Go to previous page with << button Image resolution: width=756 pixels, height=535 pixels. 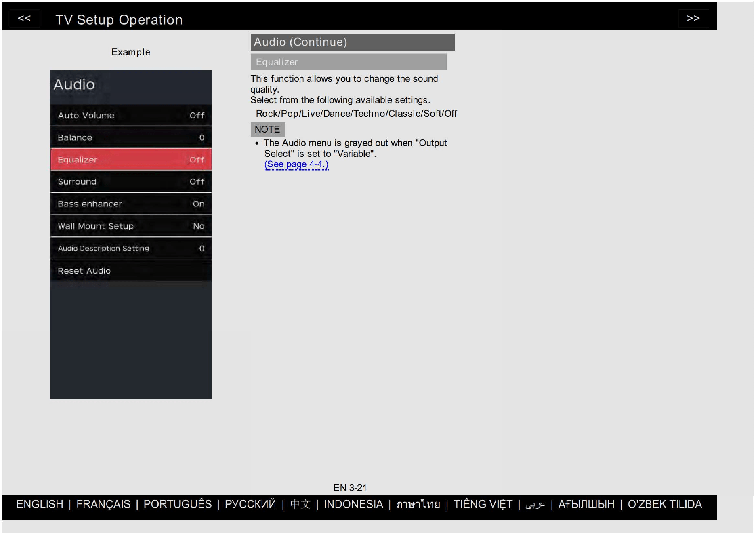pos(24,18)
